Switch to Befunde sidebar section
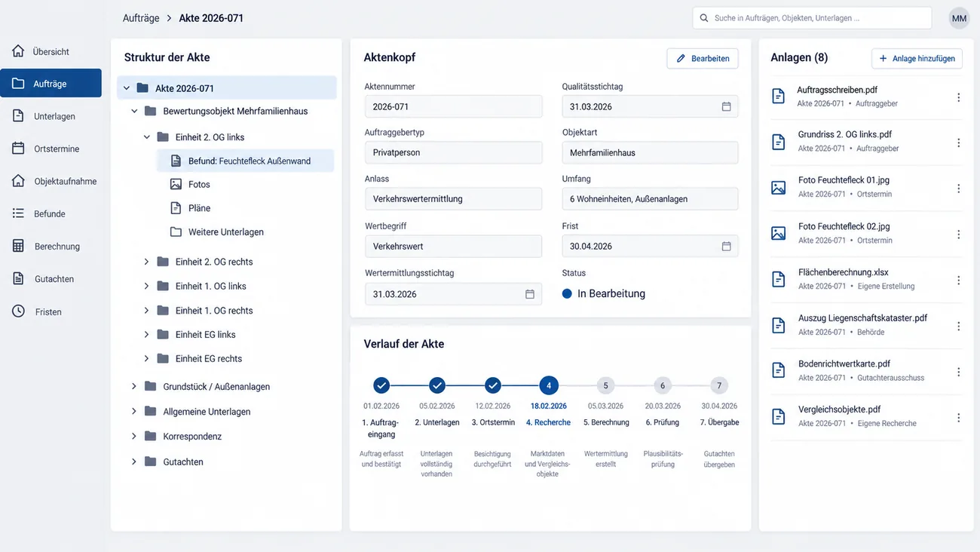The height and width of the screenshot is (552, 980). [x=51, y=213]
